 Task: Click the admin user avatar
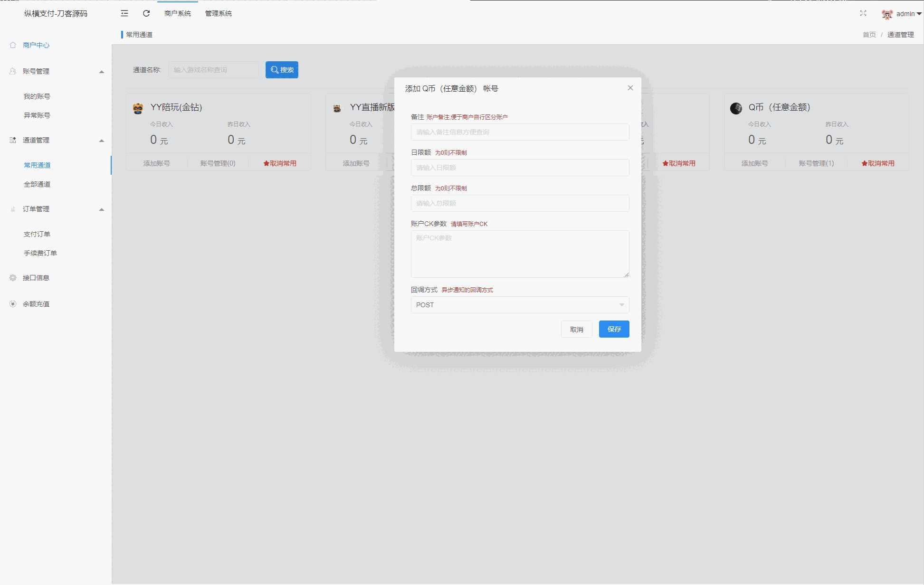886,14
